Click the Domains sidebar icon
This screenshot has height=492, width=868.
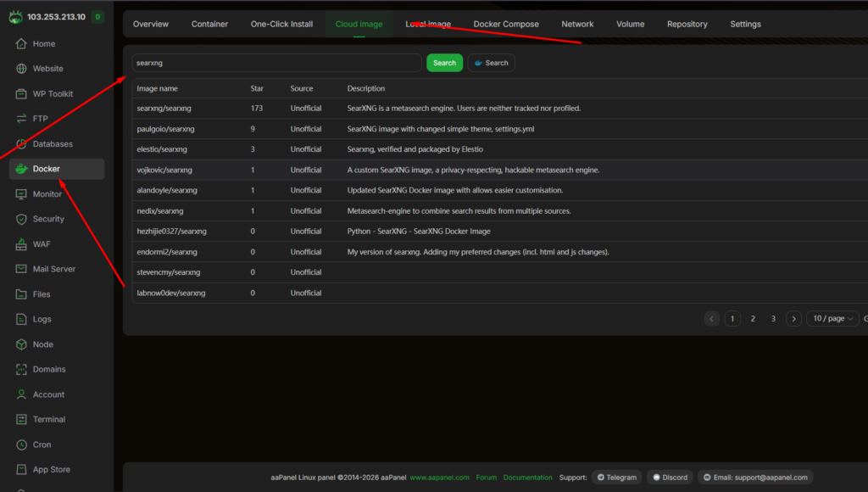click(21, 369)
